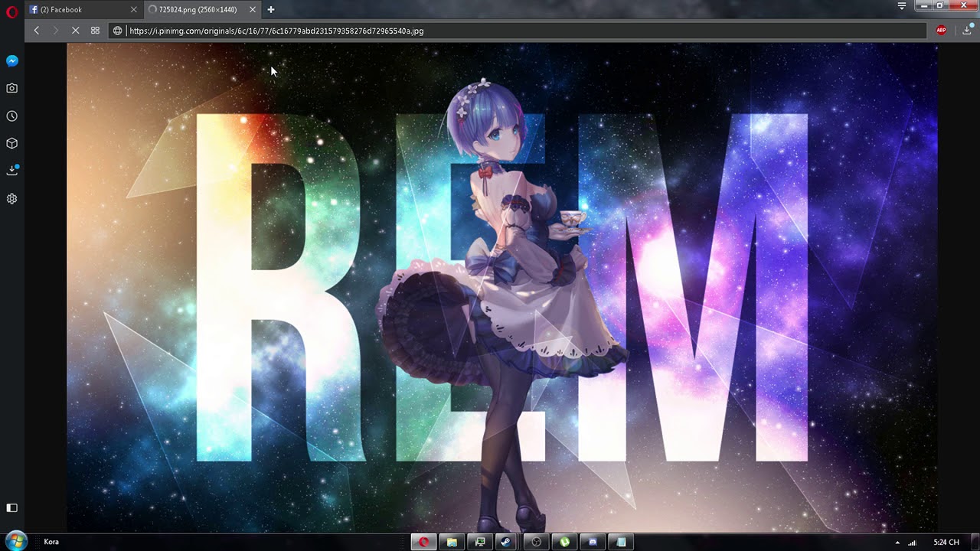This screenshot has width=980, height=551.
Task: Close the 725024.png tab
Action: pyautogui.click(x=252, y=10)
